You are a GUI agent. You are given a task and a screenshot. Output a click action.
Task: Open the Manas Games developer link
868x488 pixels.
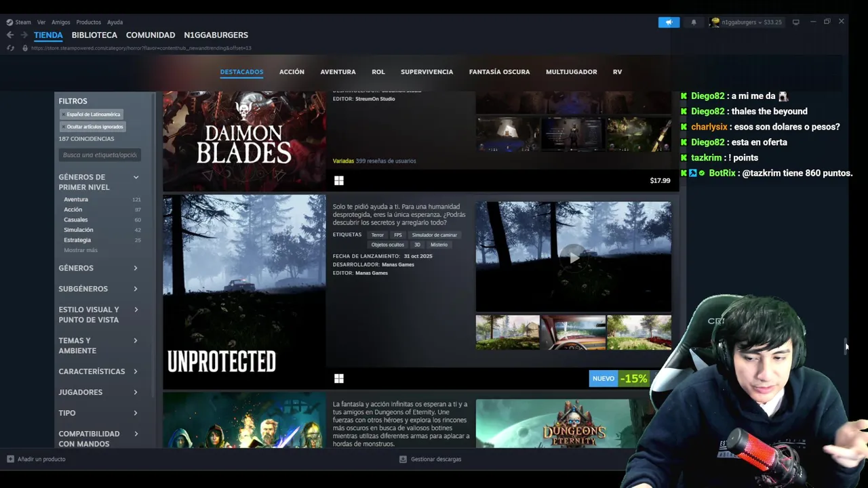pyautogui.click(x=398, y=264)
